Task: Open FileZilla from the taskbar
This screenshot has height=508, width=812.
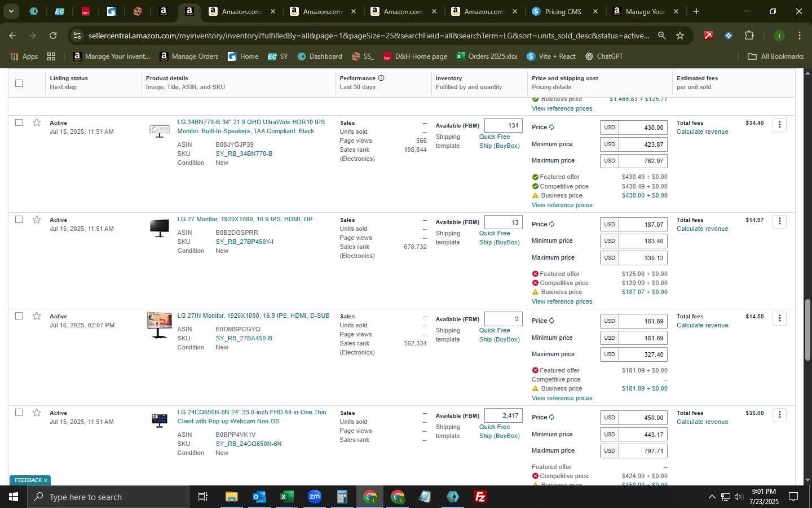Action: pos(480,497)
